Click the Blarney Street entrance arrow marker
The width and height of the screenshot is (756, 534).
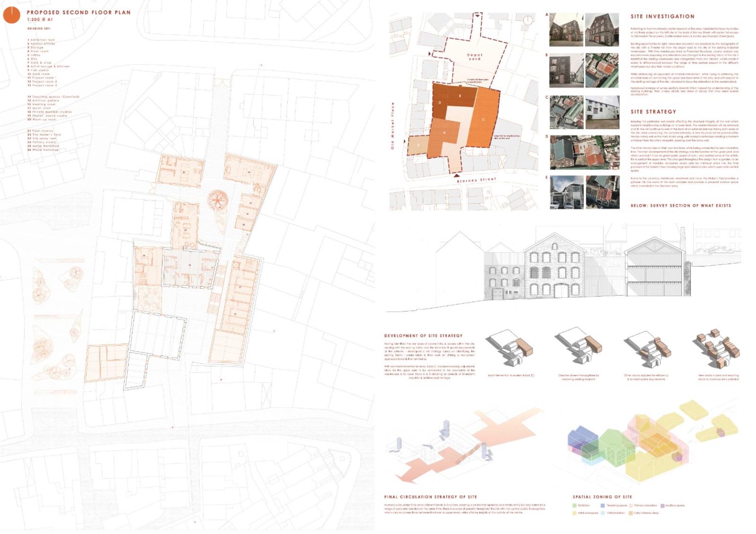tap(456, 175)
